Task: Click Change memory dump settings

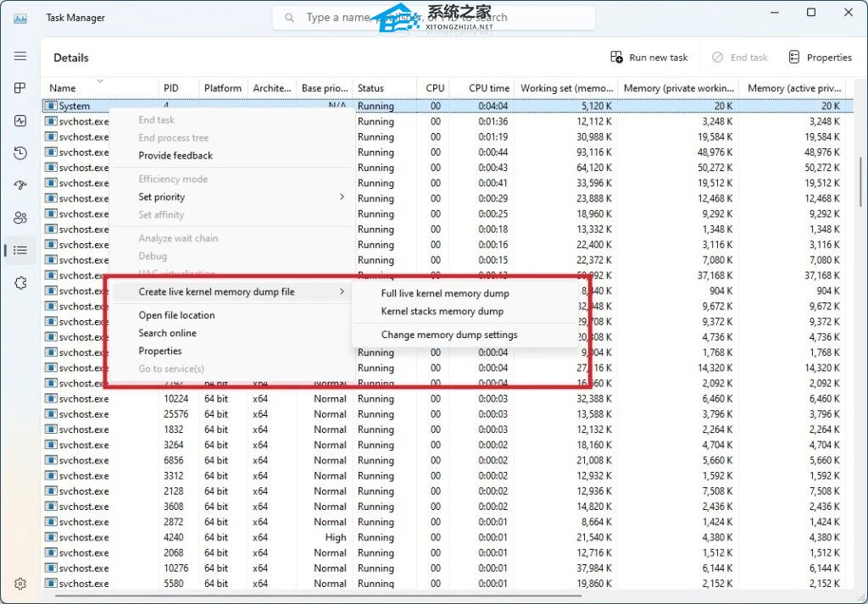Action: click(449, 335)
